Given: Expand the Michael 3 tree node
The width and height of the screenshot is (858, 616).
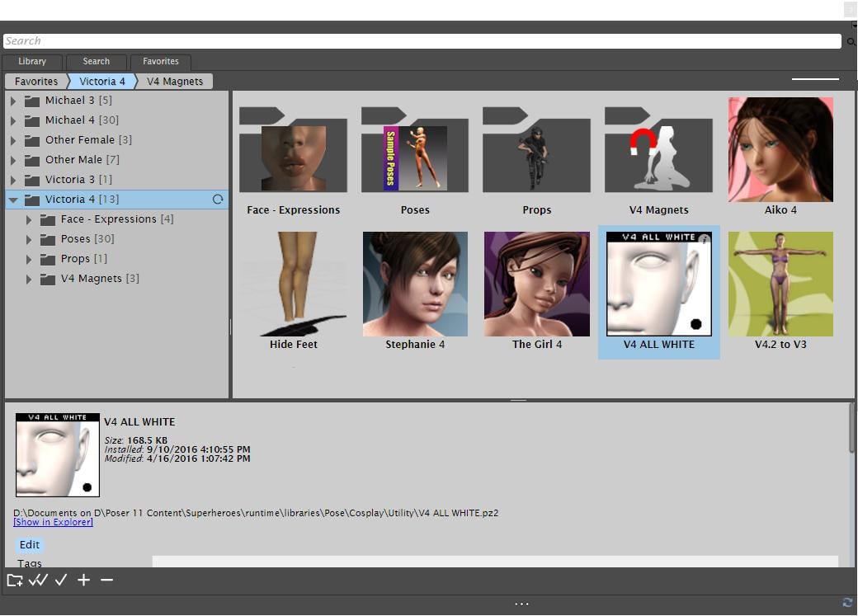Looking at the screenshot, I should [13, 101].
